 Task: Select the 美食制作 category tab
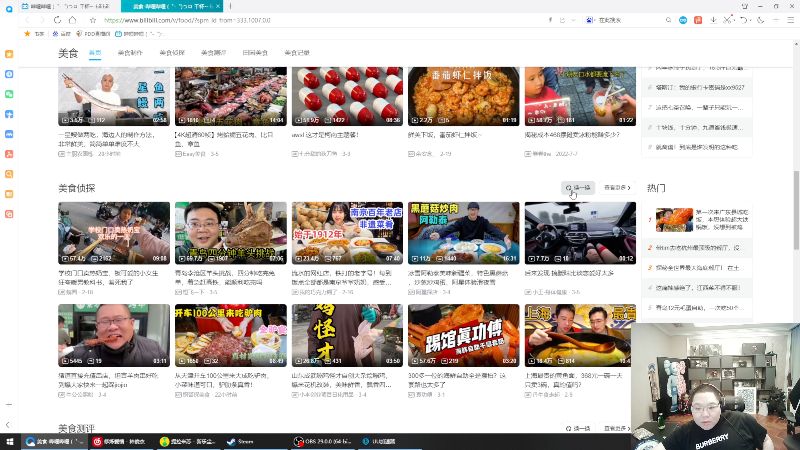[x=130, y=53]
